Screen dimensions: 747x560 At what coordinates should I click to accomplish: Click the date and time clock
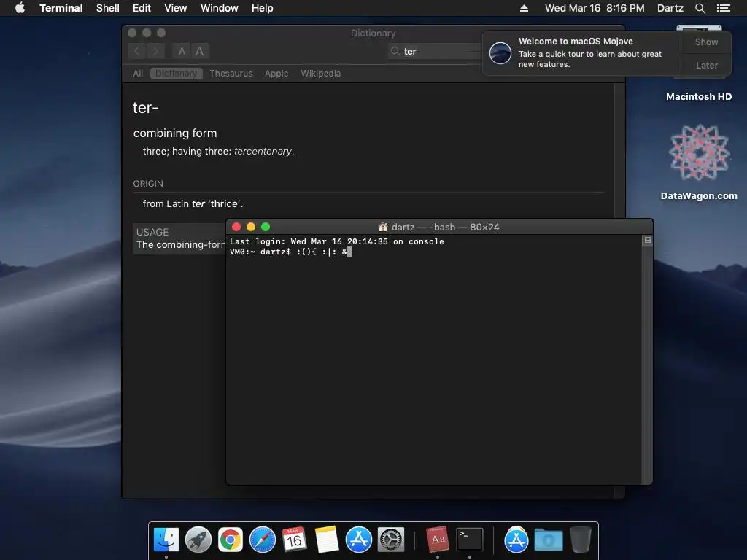[x=595, y=8]
